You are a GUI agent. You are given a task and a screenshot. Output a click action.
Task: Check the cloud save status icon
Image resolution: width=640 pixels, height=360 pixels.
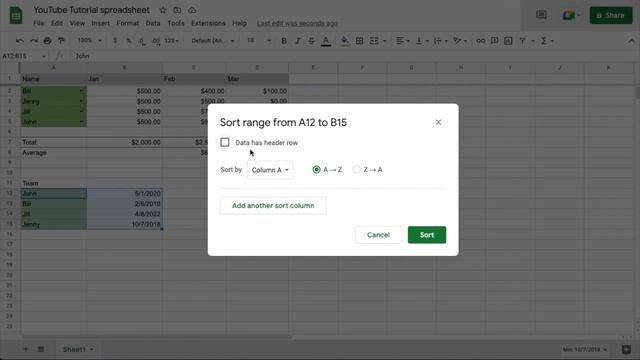(192, 10)
